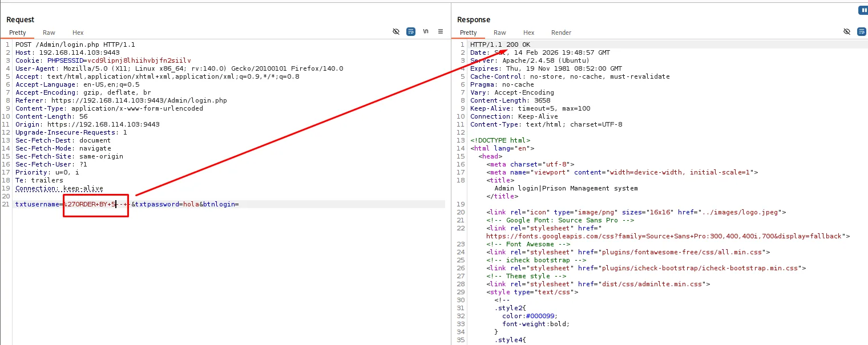Open the Request pane hamburger options menu

tap(441, 32)
